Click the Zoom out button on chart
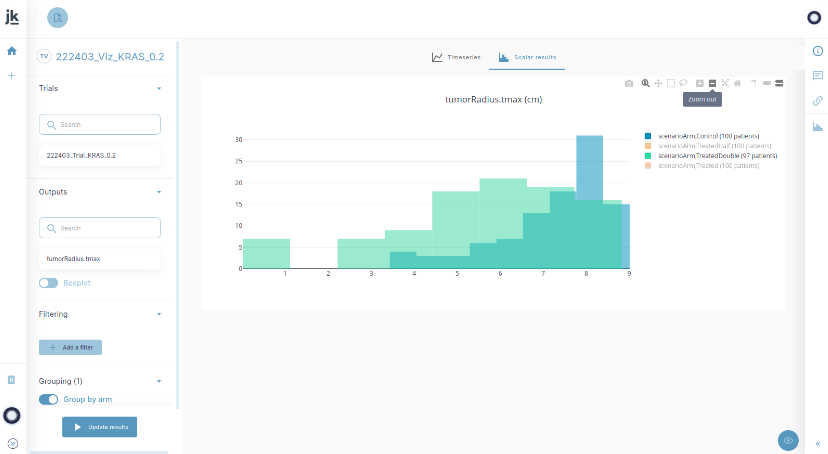Viewport: 828px width, 454px height. click(712, 83)
